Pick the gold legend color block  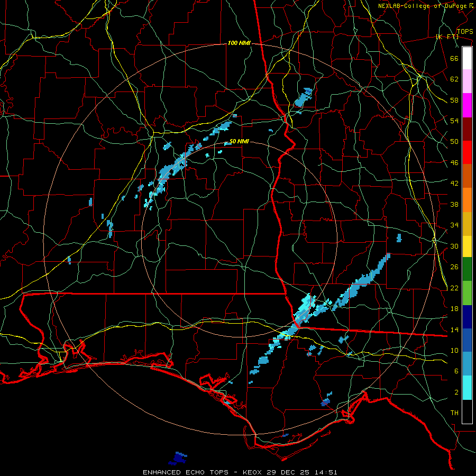(467, 224)
